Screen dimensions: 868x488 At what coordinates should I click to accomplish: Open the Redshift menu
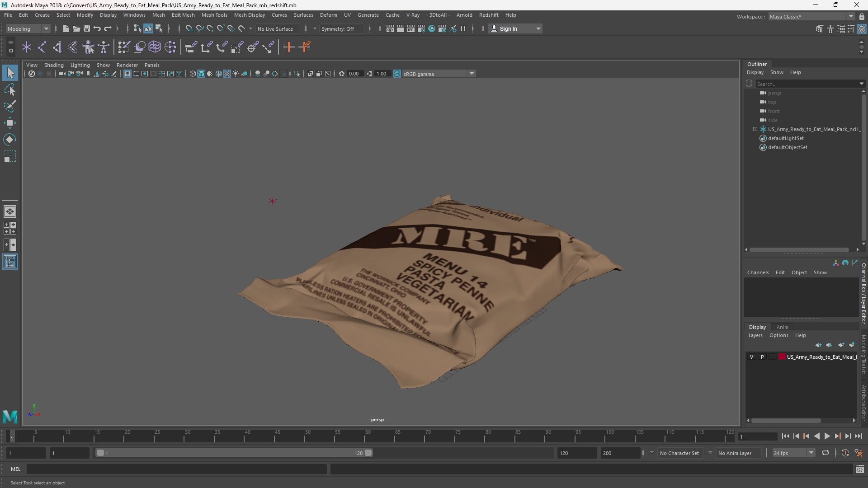489,15
